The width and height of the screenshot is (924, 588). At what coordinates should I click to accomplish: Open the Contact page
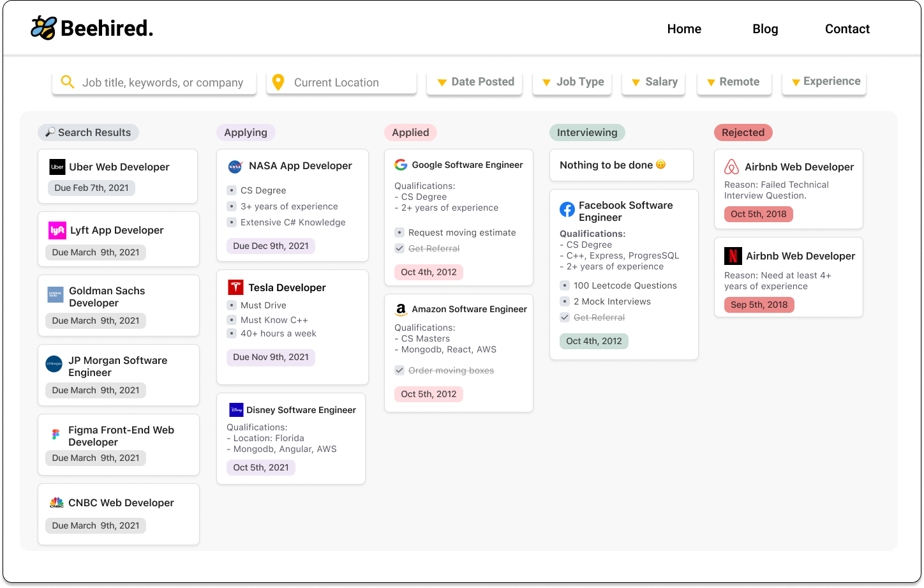point(847,29)
